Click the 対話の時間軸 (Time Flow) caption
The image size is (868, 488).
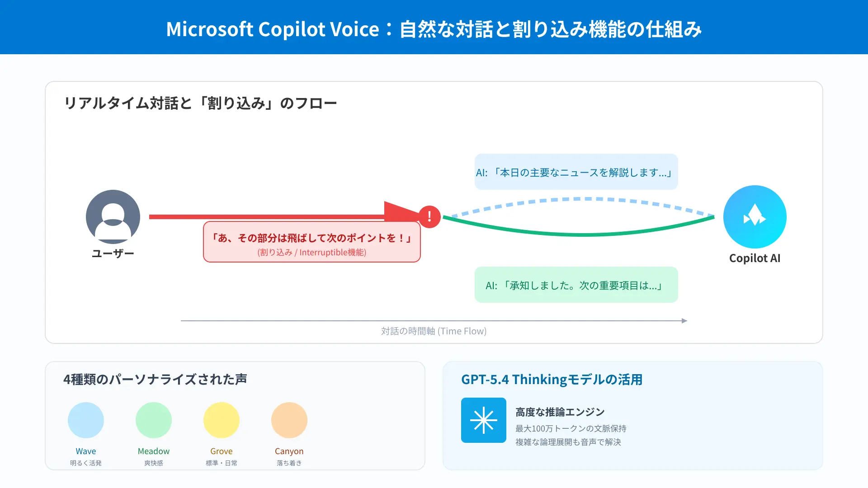[x=434, y=331]
